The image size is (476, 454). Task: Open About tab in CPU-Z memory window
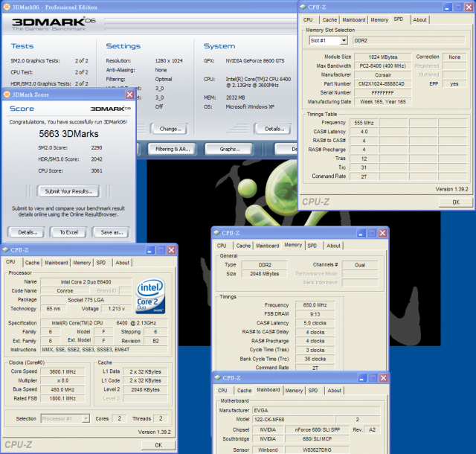click(333, 246)
